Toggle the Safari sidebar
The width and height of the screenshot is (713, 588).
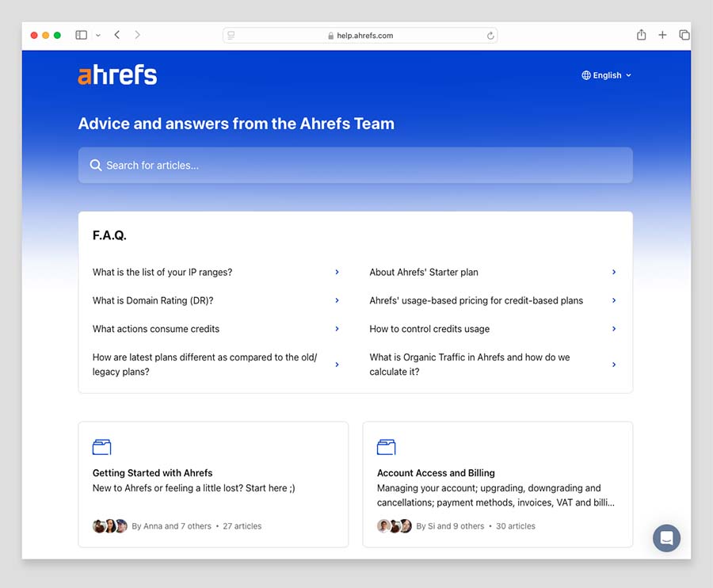tap(81, 35)
